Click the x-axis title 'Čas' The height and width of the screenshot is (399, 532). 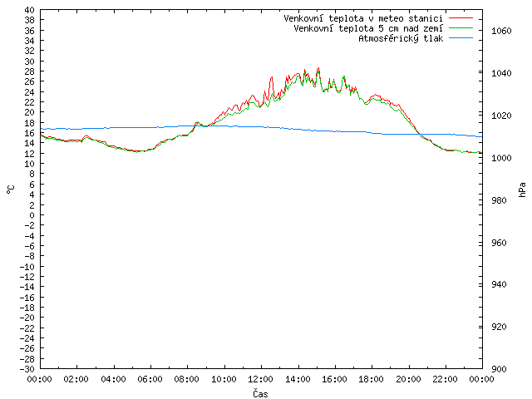[260, 393]
